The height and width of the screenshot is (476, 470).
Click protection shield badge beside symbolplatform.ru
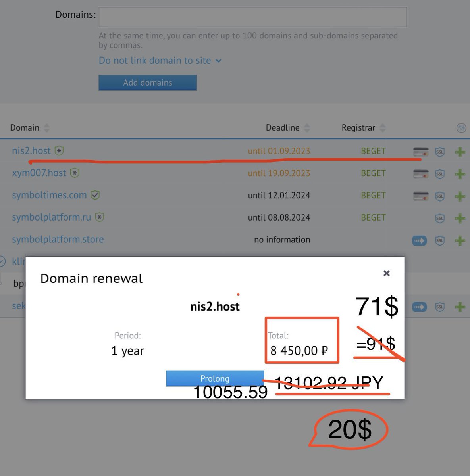click(100, 217)
